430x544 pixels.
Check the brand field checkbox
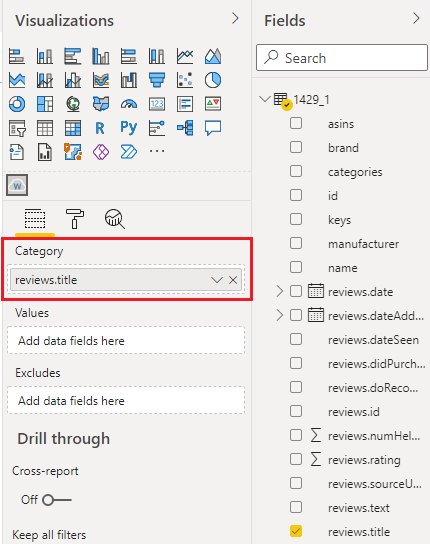click(296, 147)
